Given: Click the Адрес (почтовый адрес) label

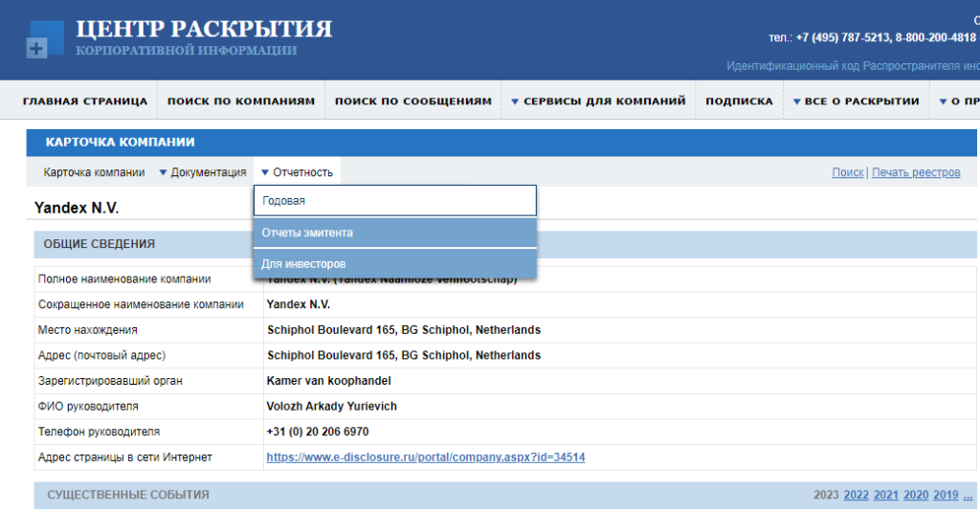Looking at the screenshot, I should (101, 356).
